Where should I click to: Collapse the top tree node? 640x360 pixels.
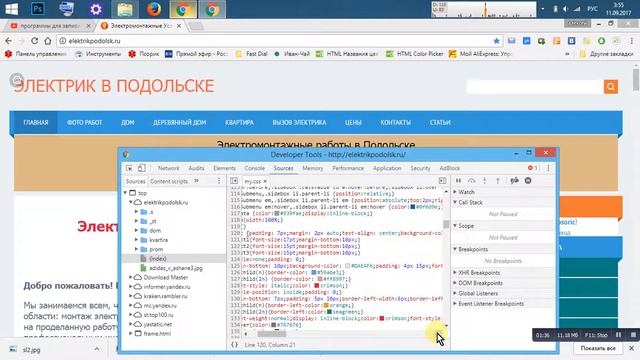126,193
